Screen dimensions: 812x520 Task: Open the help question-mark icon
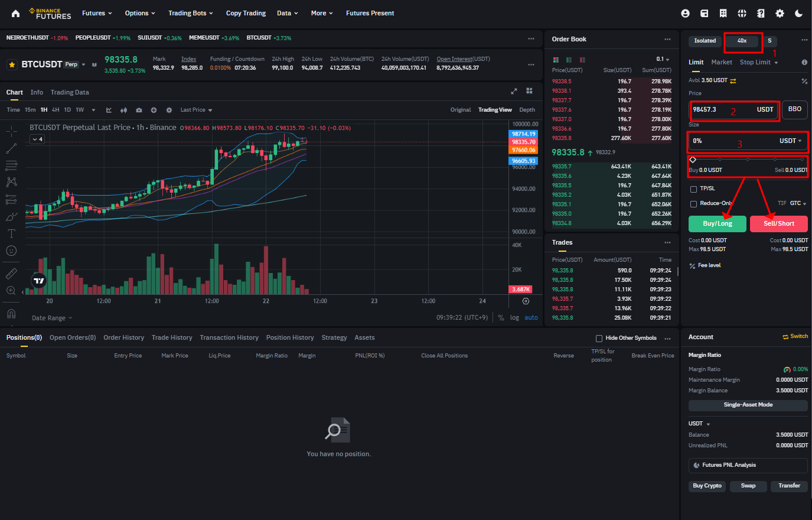click(761, 13)
